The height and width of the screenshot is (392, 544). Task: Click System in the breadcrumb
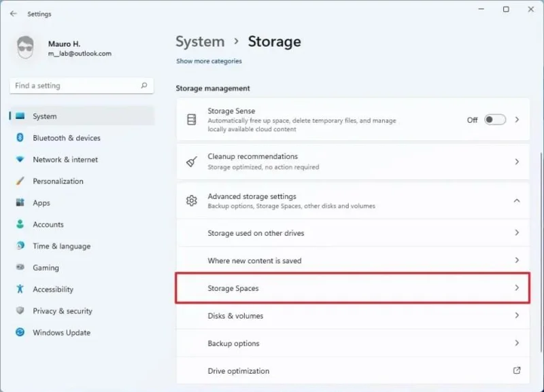click(200, 41)
